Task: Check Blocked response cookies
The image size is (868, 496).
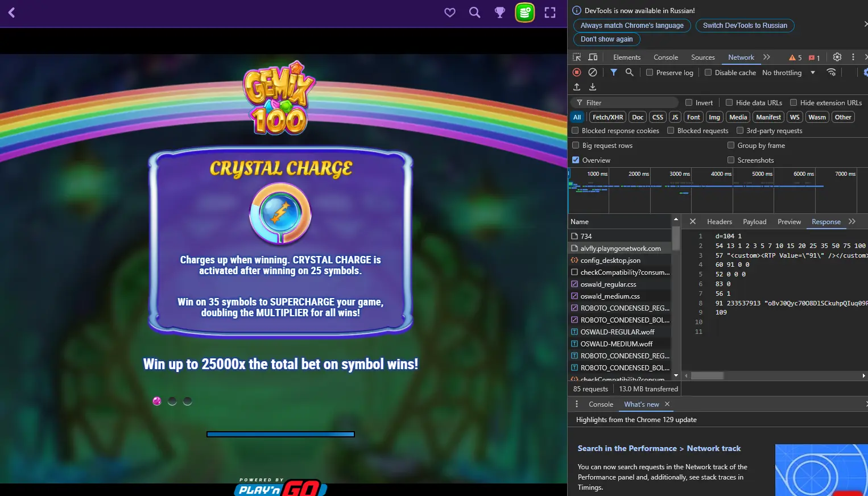Action: tap(575, 130)
